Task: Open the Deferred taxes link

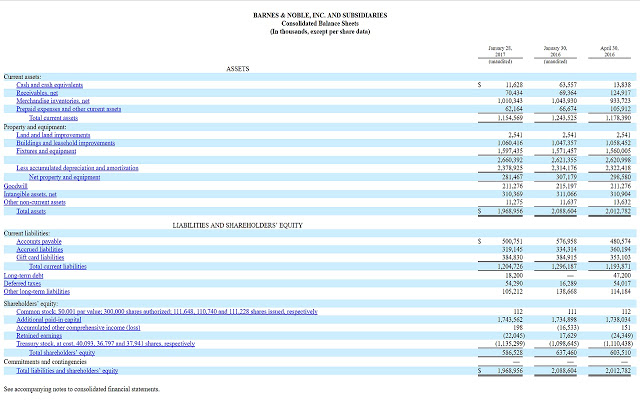Action: click(x=22, y=283)
